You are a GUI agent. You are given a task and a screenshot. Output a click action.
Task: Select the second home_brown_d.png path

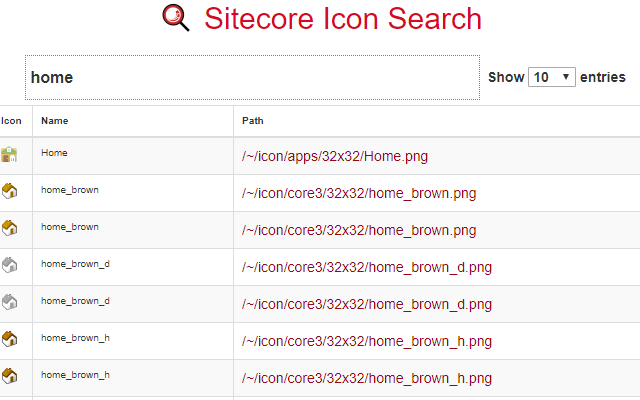(x=367, y=304)
